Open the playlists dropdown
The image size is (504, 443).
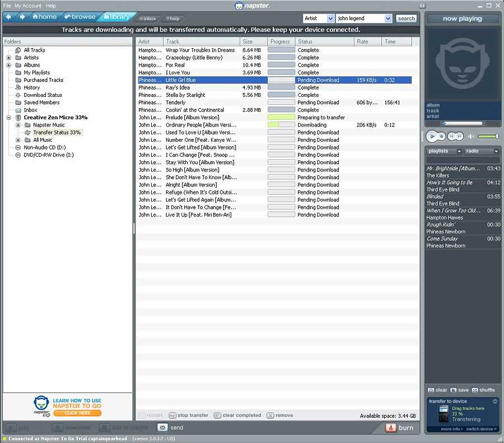444,151
